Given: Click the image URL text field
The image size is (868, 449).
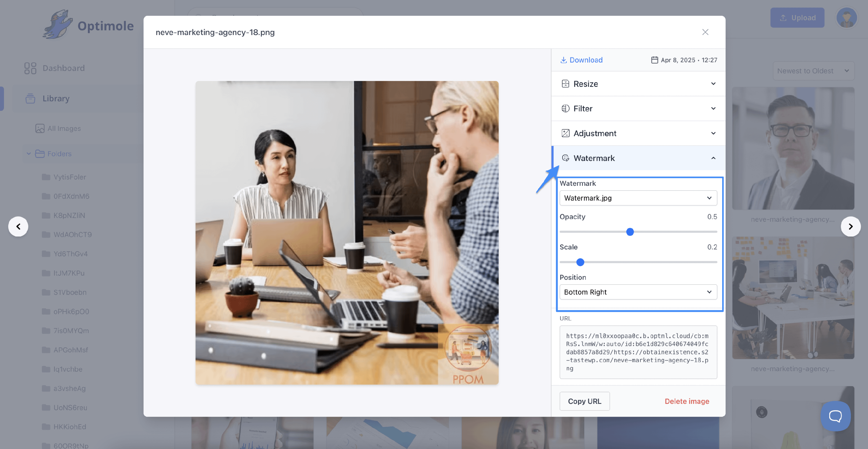Looking at the screenshot, I should coord(638,352).
